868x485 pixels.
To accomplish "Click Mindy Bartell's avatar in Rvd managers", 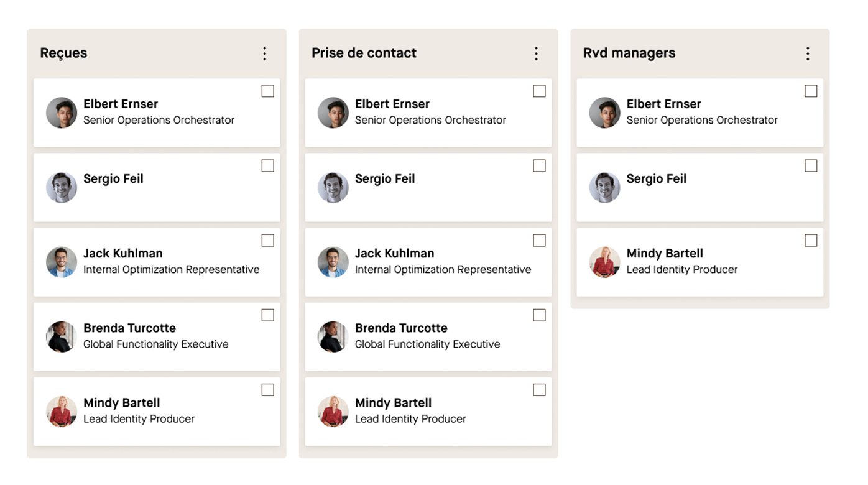I will click(605, 262).
